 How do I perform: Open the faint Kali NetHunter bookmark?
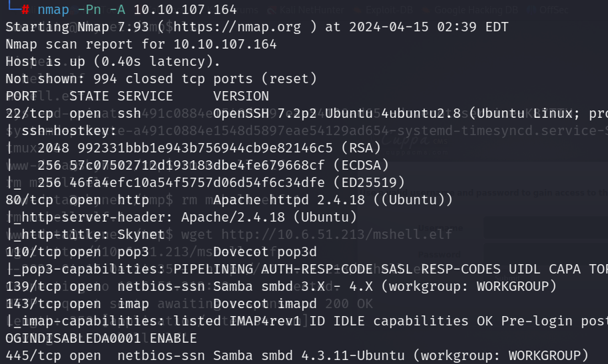click(306, 10)
